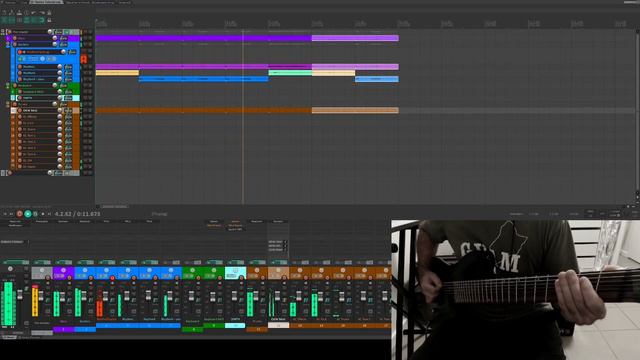Open FX on the green folder track

(x=64, y=86)
